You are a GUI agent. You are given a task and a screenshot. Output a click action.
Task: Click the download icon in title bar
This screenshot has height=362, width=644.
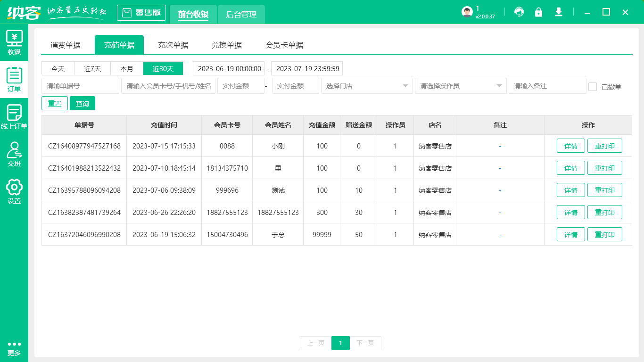[559, 12]
